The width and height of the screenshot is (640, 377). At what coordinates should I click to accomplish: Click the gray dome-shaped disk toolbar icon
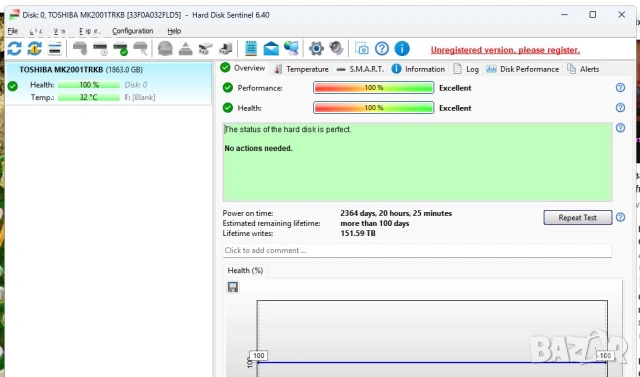[x=165, y=49]
